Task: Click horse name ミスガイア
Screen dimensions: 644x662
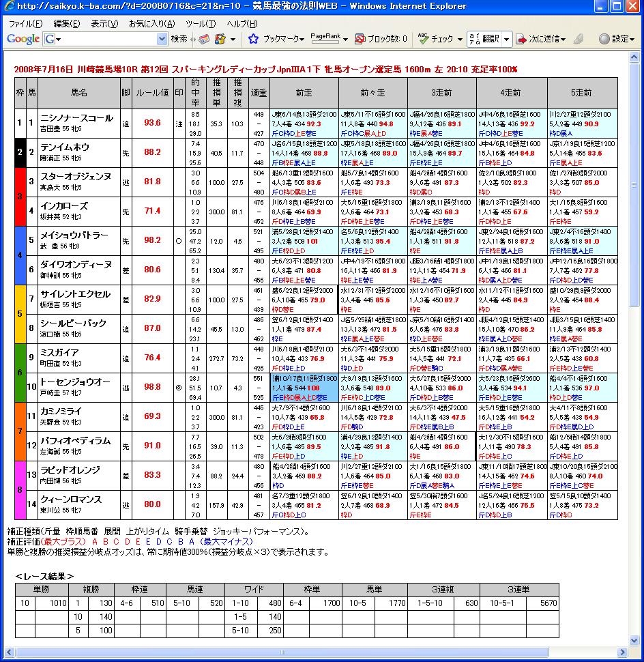Action: (x=59, y=353)
